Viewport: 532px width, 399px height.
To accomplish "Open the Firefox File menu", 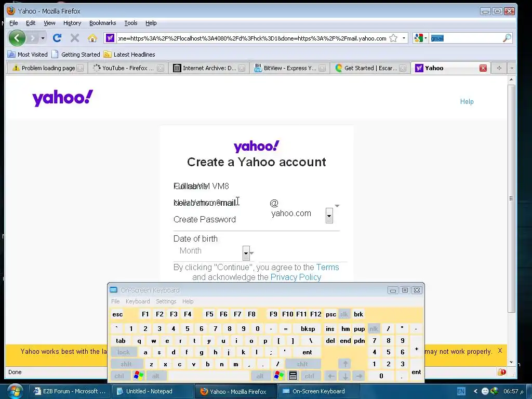I will (x=14, y=23).
